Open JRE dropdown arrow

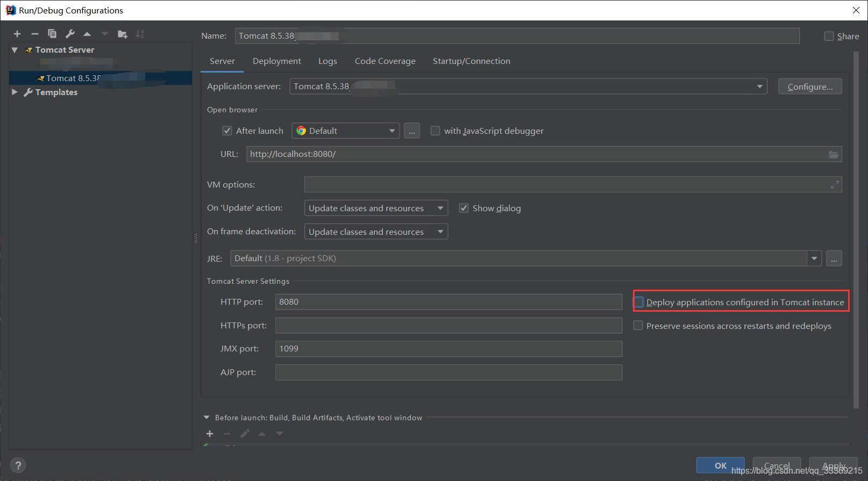(814, 259)
